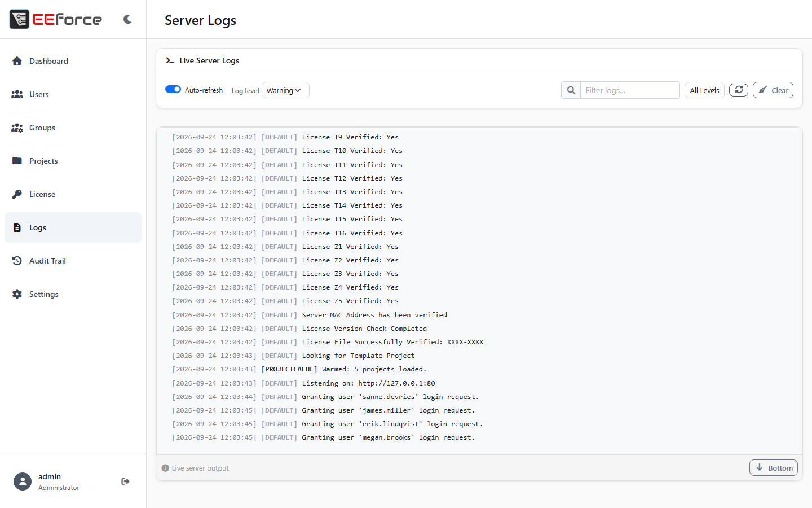This screenshot has width=812, height=508.
Task: Click the Logs file icon
Action: coord(17,227)
